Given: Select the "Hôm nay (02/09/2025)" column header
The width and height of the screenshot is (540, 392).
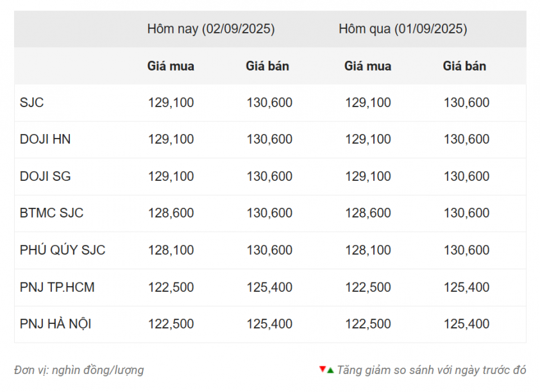Looking at the screenshot, I should coord(211,29).
